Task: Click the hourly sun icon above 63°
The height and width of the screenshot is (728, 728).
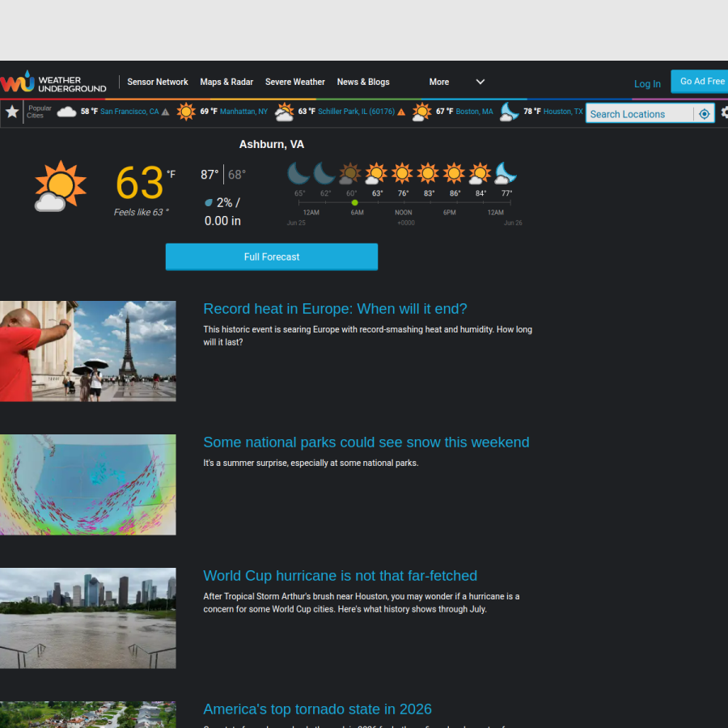Action: [376, 173]
